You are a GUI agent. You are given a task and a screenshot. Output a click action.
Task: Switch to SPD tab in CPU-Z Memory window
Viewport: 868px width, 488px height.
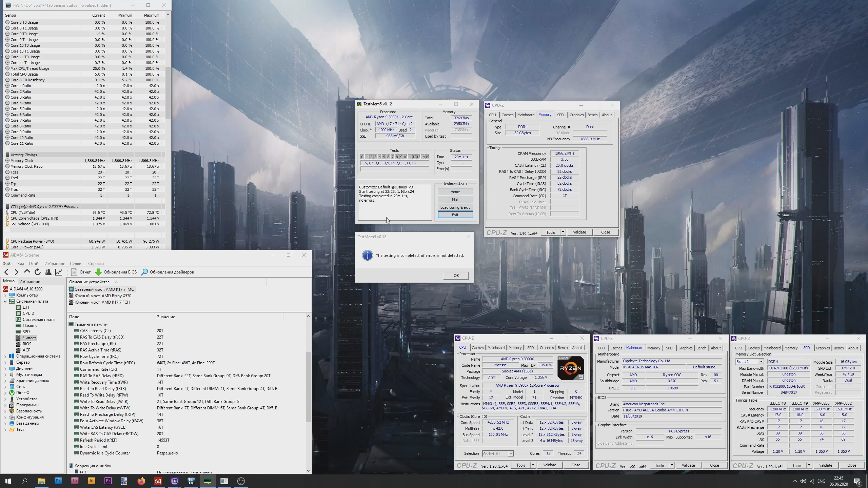pos(560,115)
